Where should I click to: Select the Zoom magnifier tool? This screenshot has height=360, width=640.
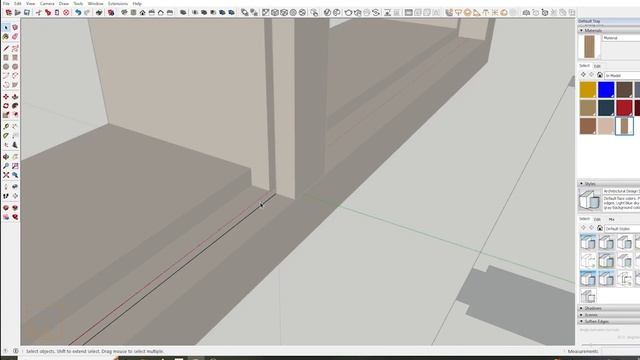click(6, 166)
